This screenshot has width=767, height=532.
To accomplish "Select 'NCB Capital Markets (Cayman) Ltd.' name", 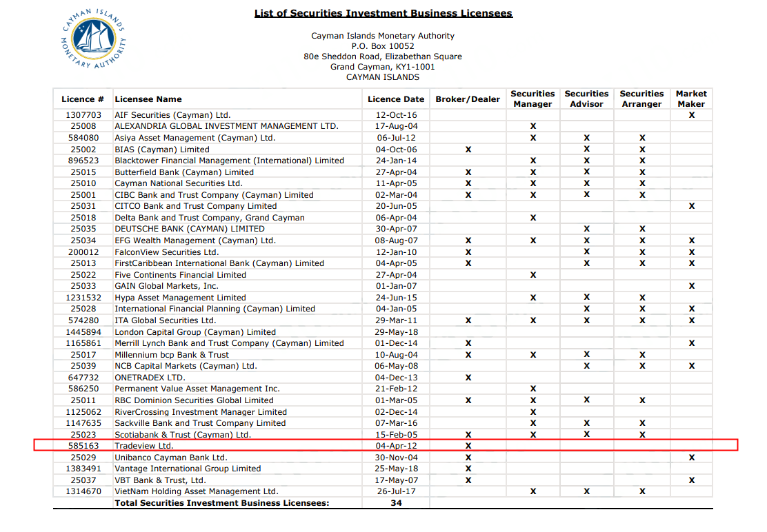I will [x=186, y=366].
